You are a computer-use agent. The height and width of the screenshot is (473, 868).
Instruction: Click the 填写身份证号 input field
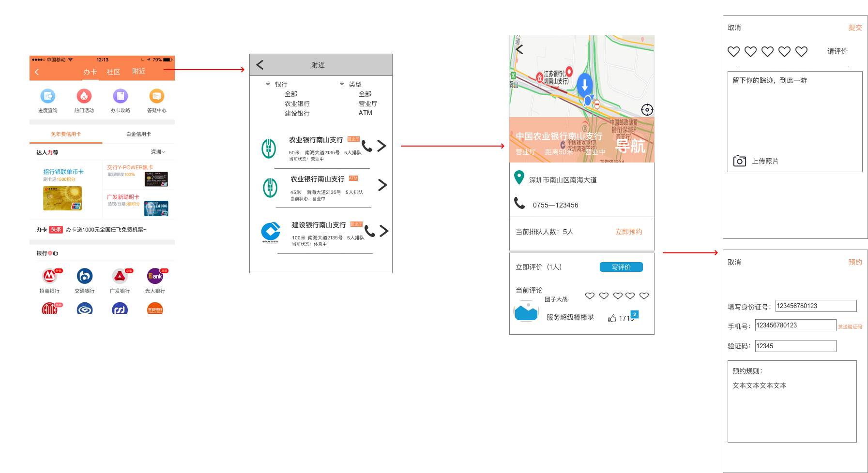pos(816,306)
